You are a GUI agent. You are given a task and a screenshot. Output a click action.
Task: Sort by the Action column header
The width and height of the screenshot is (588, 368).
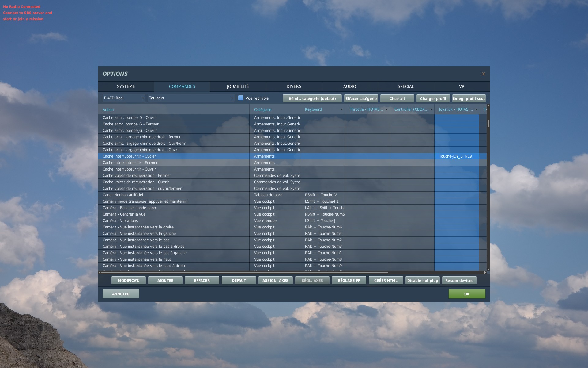pyautogui.click(x=174, y=109)
